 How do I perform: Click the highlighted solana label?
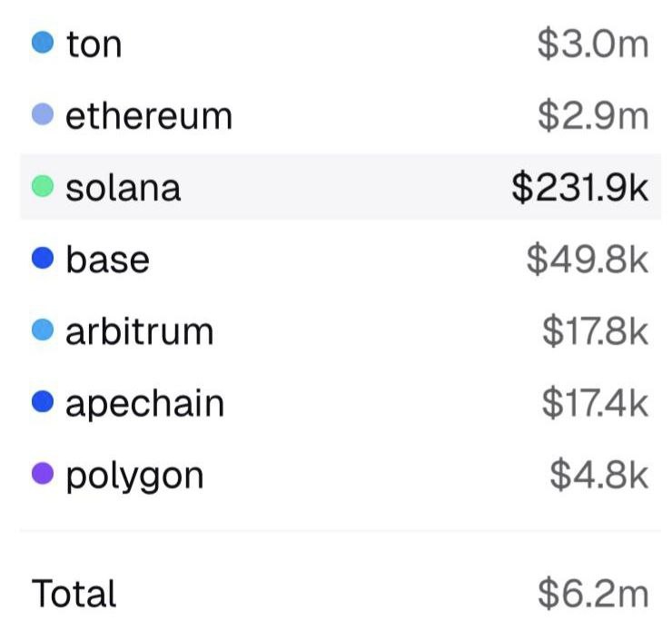(x=124, y=187)
